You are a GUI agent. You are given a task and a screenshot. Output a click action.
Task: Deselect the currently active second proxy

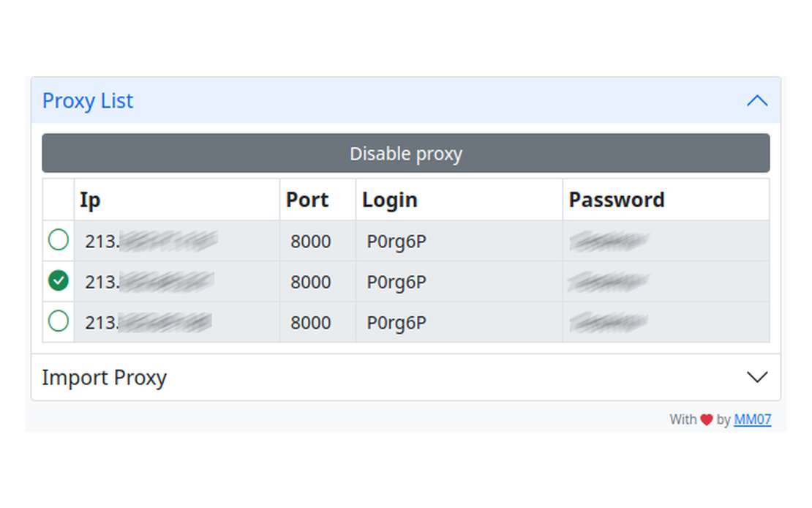pos(58,281)
